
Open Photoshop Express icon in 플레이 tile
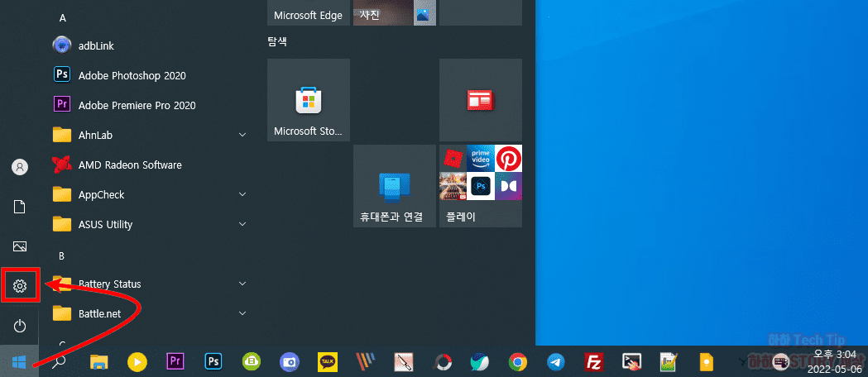[x=481, y=186]
